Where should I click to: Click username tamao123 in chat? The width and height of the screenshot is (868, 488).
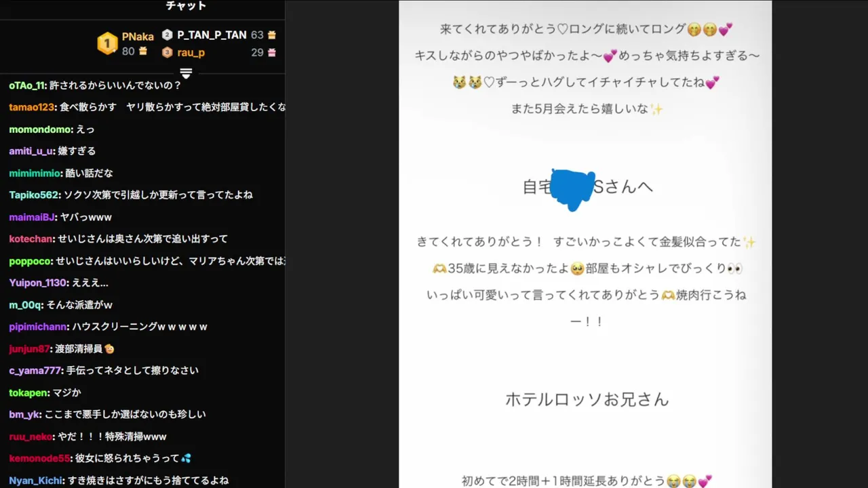pyautogui.click(x=31, y=107)
